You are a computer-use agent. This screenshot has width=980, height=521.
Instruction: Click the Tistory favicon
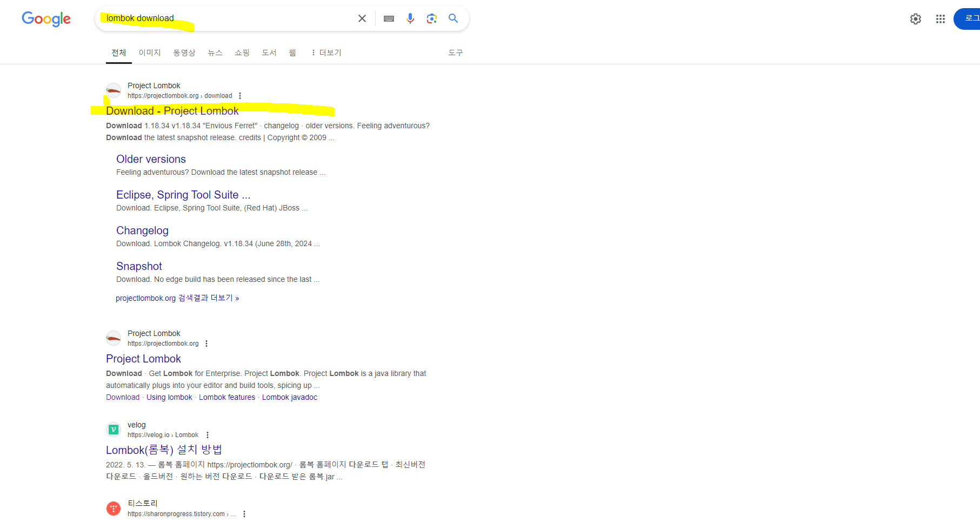[x=114, y=509]
